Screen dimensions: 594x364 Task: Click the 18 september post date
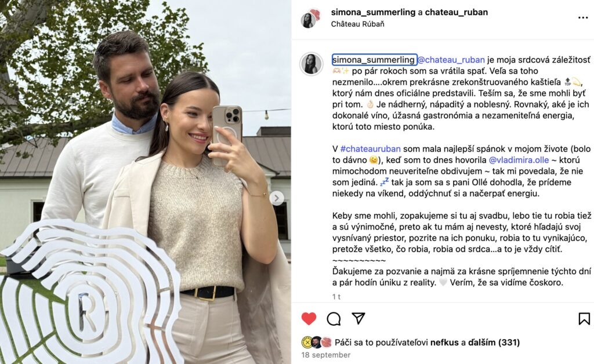(x=326, y=355)
